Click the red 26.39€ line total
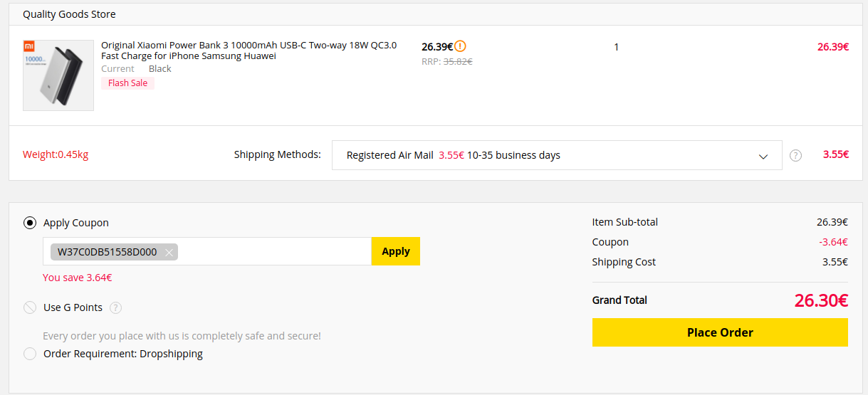Screen dimensions: 868x395 (833, 47)
